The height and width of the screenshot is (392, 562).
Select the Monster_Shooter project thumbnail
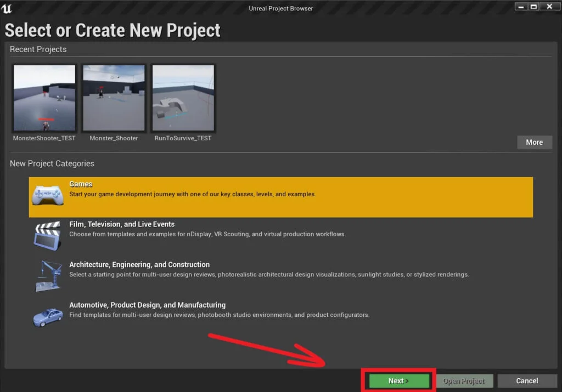click(114, 98)
